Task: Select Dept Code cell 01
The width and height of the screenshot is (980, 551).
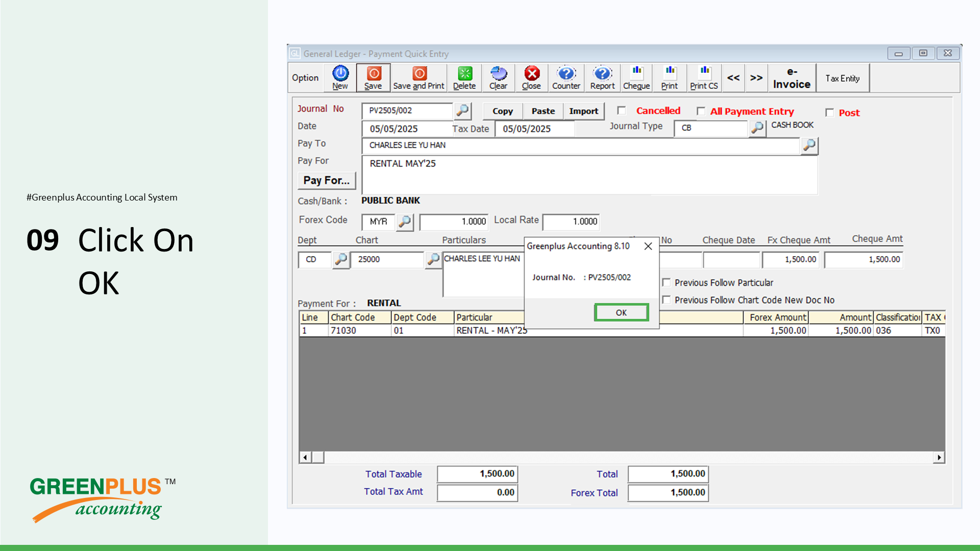Action: [423, 331]
